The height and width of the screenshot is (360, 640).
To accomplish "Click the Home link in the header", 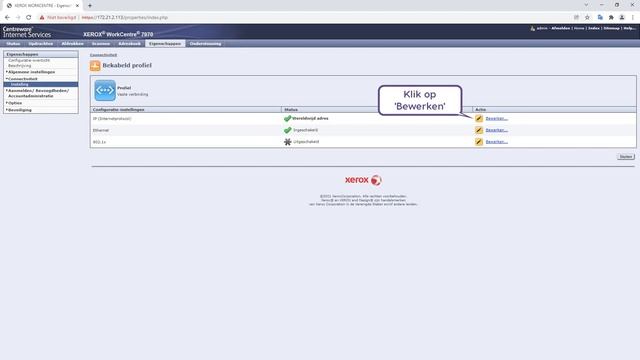I will pyautogui.click(x=579, y=28).
